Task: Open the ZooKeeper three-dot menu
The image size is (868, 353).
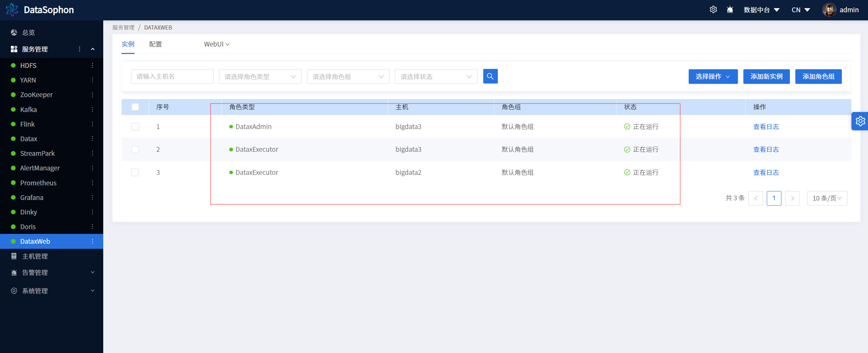Action: pyautogui.click(x=92, y=95)
